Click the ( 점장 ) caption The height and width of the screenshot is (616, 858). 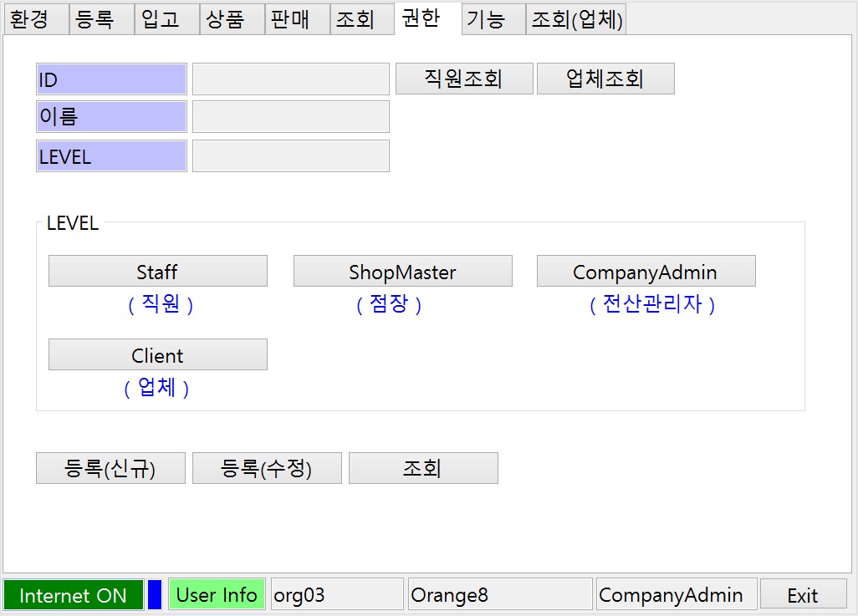pyautogui.click(x=389, y=304)
